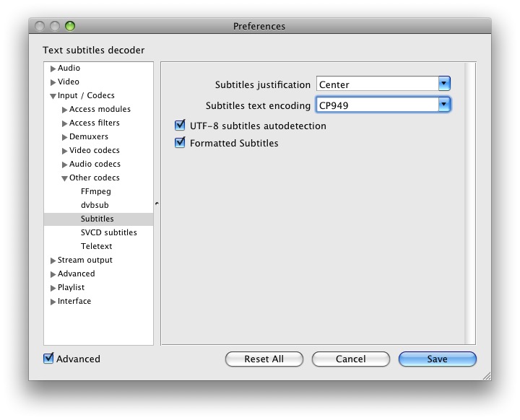Select Interface label in tree
This screenshot has width=520, height=420.
[x=74, y=301]
